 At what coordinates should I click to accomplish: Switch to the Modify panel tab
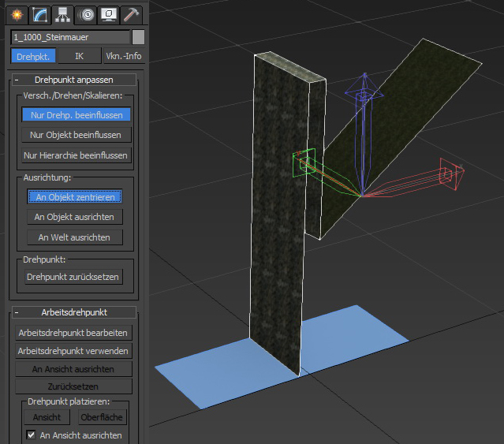coord(40,13)
